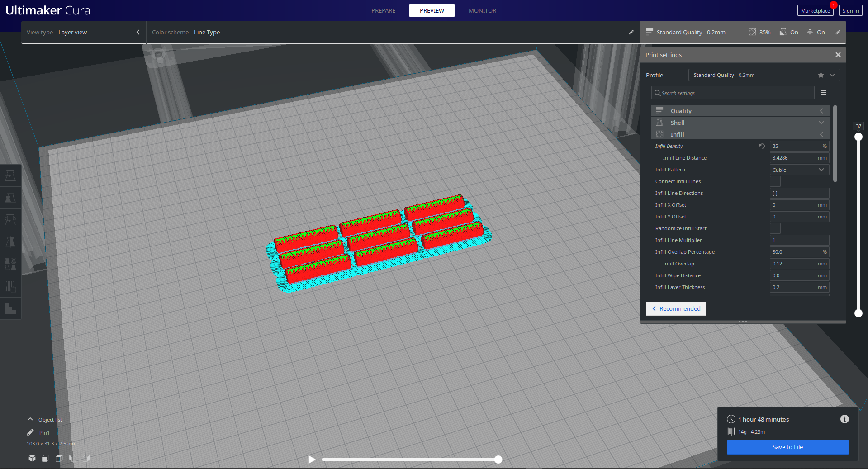Click the bottom layer slider handle
Screen dimensions: 868x469
click(858, 313)
